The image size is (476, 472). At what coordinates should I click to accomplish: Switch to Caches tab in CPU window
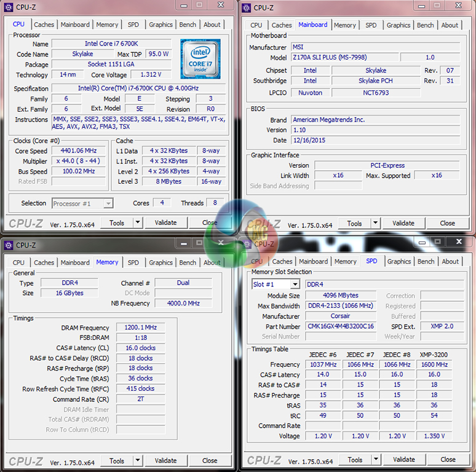(x=44, y=25)
